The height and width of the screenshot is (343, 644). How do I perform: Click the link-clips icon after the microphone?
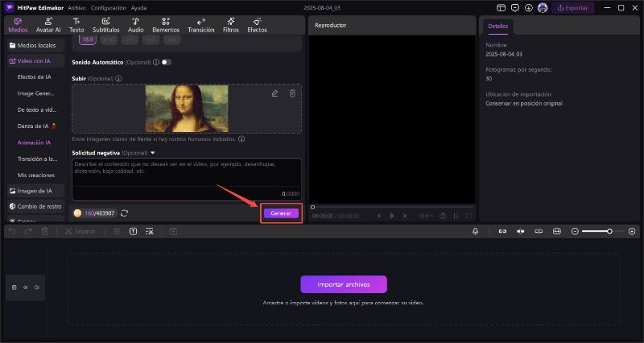(502, 232)
